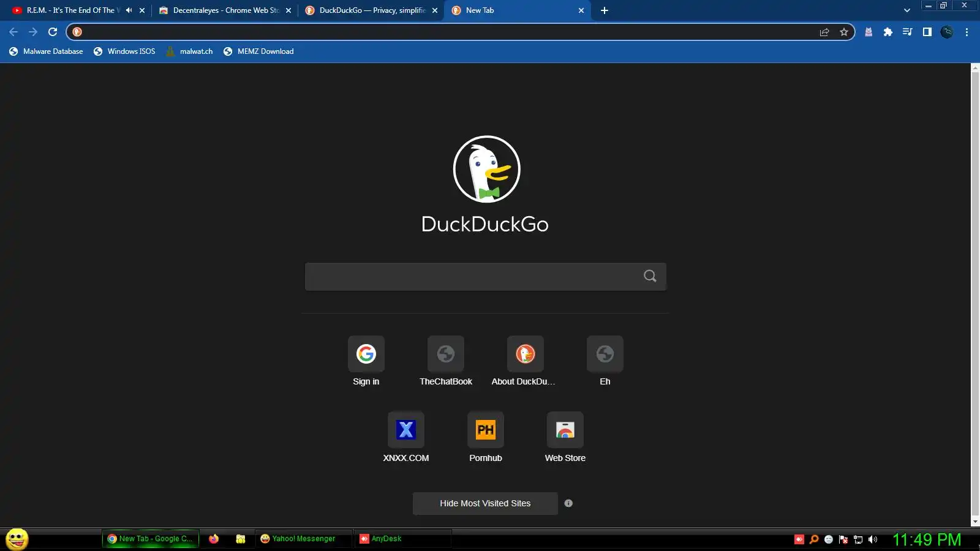Switch to the DuckDuckGo Privacy tab
The image size is (980, 551).
coord(372,10)
